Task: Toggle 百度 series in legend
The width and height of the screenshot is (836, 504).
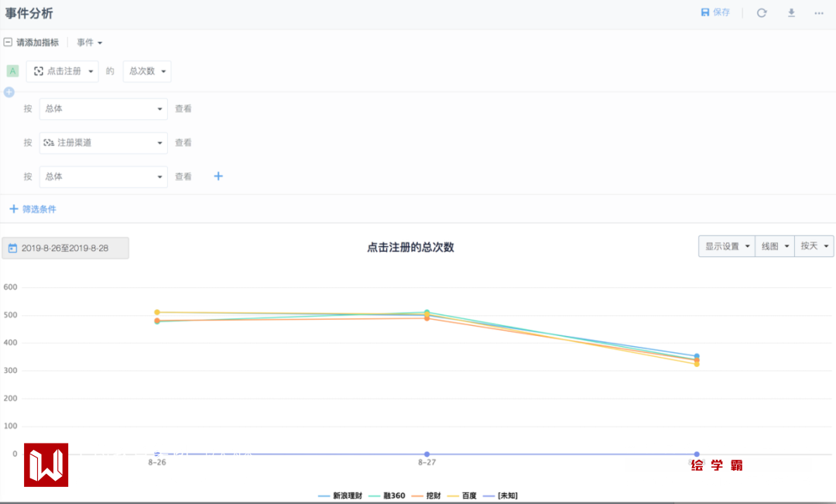Action: coord(461,495)
